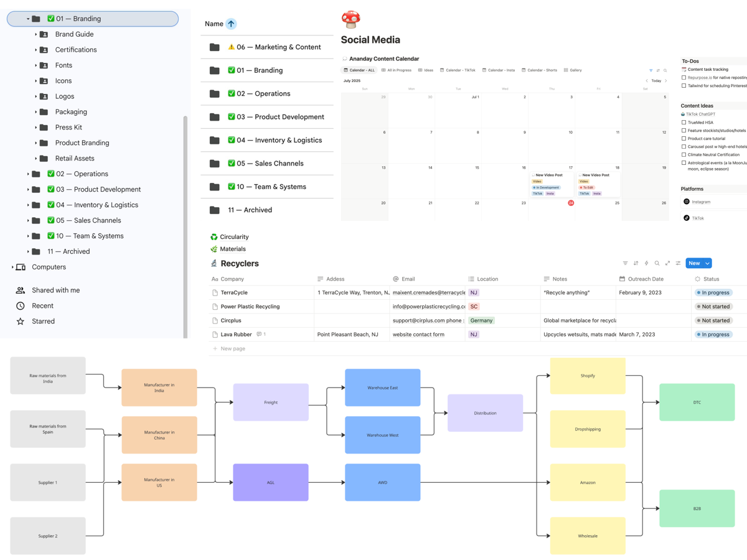Click the sort icon in the calendar toolbar

[658, 70]
